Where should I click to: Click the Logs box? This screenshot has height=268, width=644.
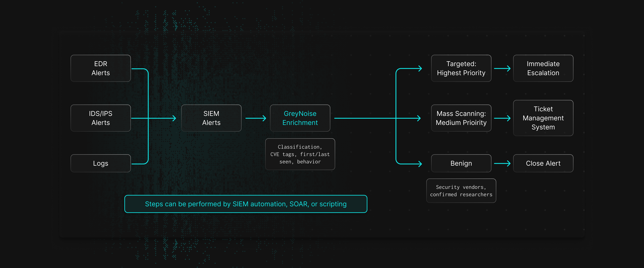[100, 163]
